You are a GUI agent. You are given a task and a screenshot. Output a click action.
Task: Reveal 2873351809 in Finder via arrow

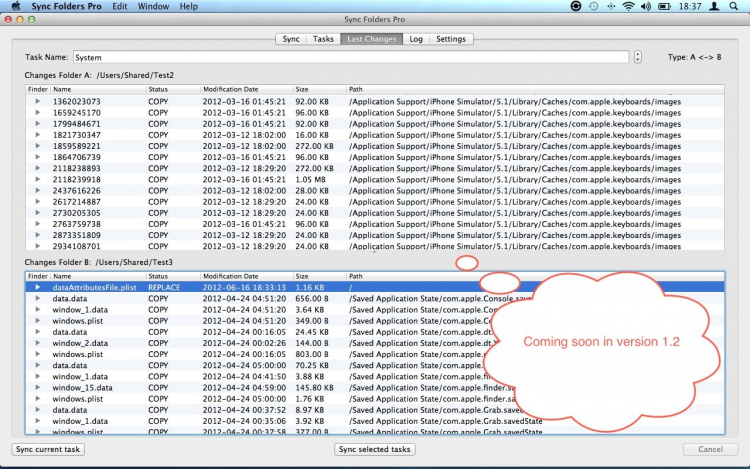[x=37, y=235]
